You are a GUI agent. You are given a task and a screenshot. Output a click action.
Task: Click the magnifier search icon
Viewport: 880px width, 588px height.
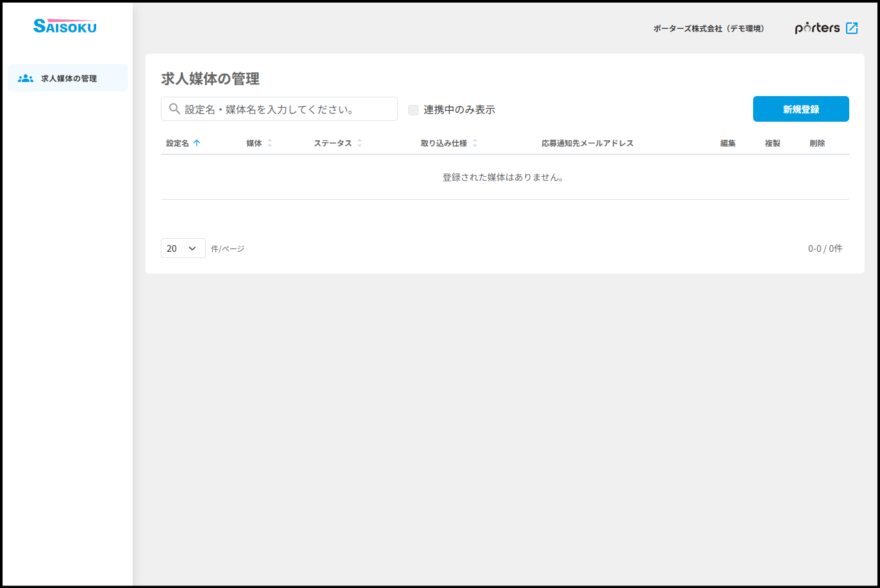coord(174,109)
